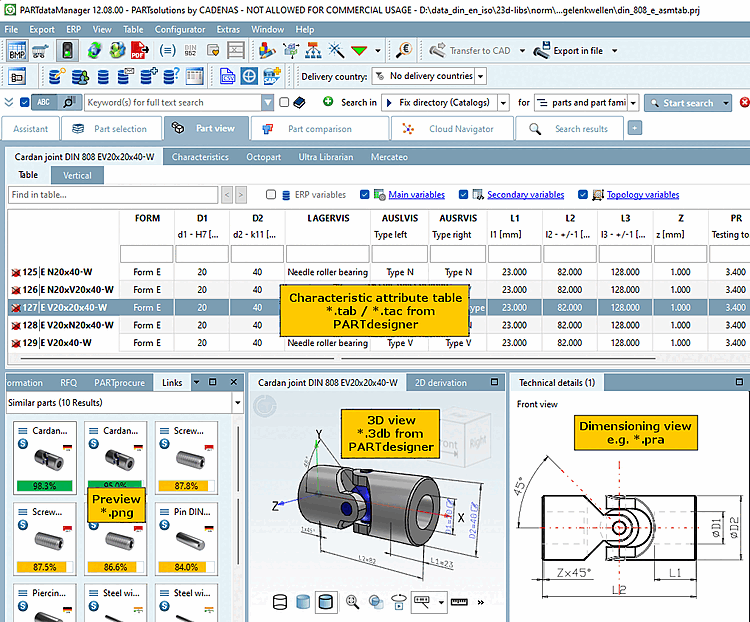Click the ABC text search mode icon
750x622 pixels.
44,102
